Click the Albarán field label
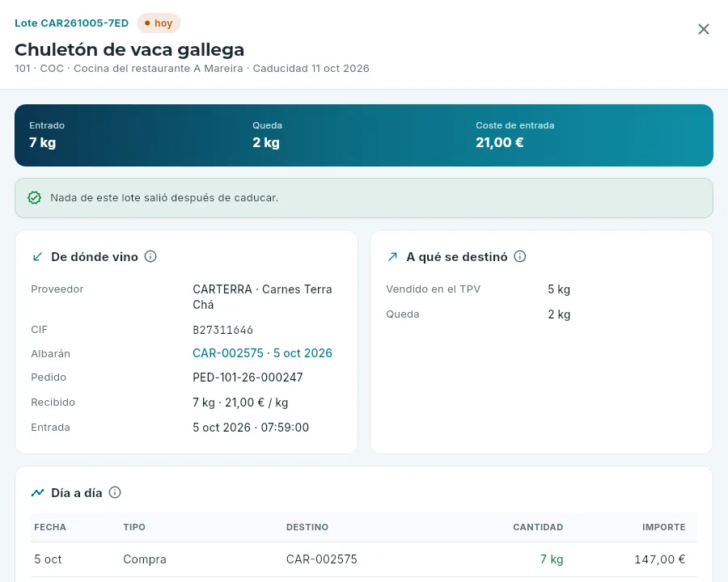The height and width of the screenshot is (582, 728). coord(51,354)
